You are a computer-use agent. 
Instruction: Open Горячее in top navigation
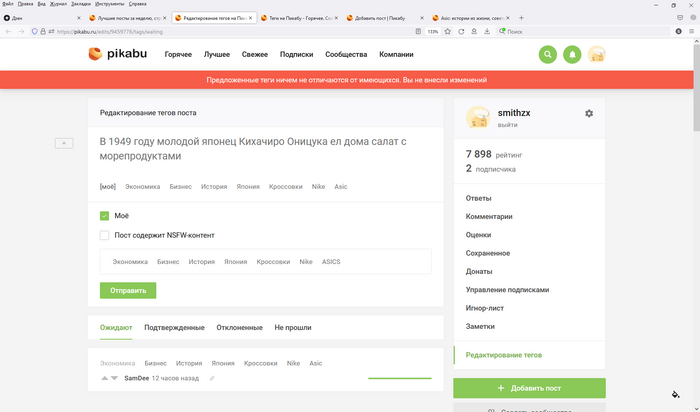point(178,54)
